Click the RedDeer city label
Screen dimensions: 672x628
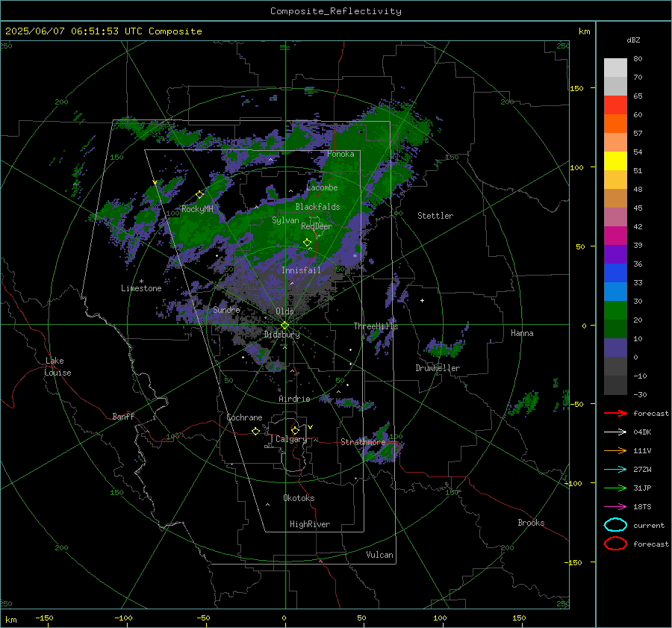(x=317, y=226)
